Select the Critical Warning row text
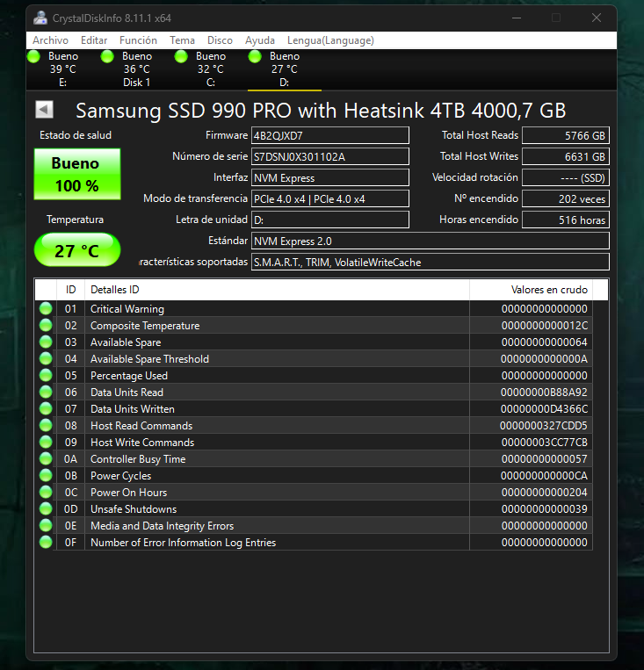This screenshot has width=644, height=670. pos(127,309)
